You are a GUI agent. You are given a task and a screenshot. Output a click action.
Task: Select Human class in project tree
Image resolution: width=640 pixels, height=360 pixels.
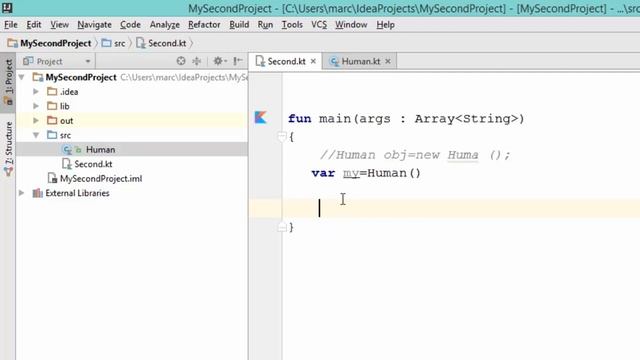pos(100,150)
